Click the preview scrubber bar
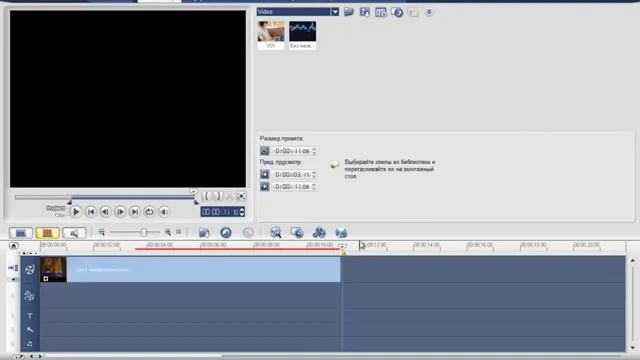This screenshot has height=360, width=640. coord(104,197)
